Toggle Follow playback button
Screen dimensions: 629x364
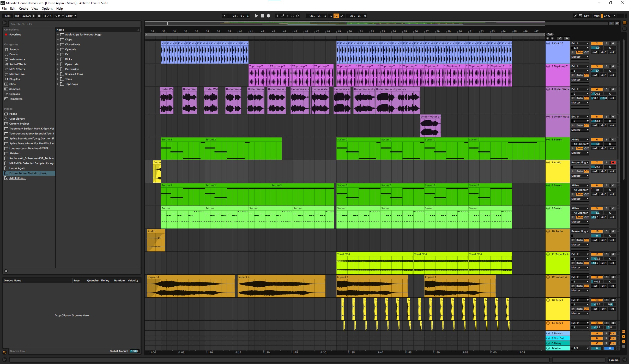pos(225,16)
